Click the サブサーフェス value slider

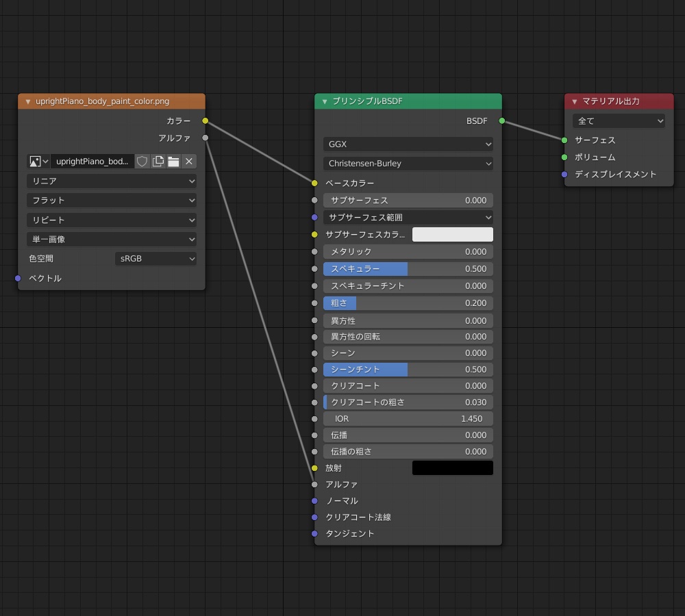coord(408,201)
